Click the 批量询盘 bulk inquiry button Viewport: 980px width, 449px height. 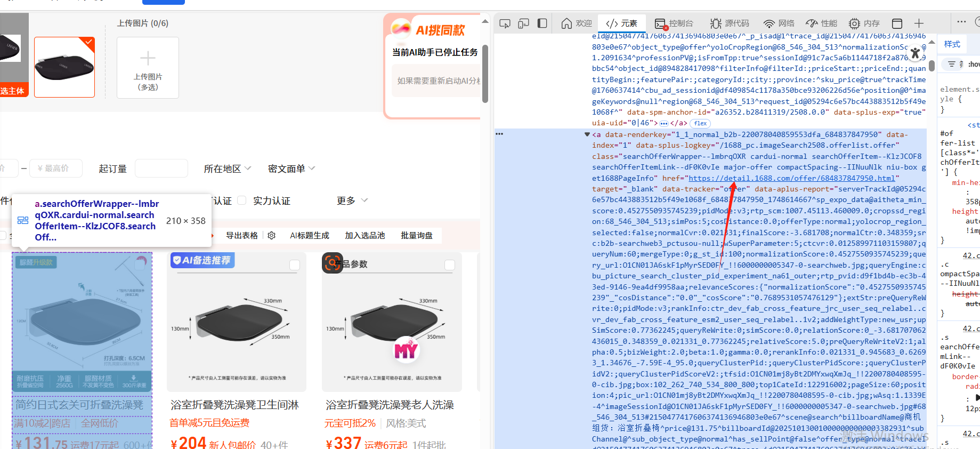pos(417,235)
